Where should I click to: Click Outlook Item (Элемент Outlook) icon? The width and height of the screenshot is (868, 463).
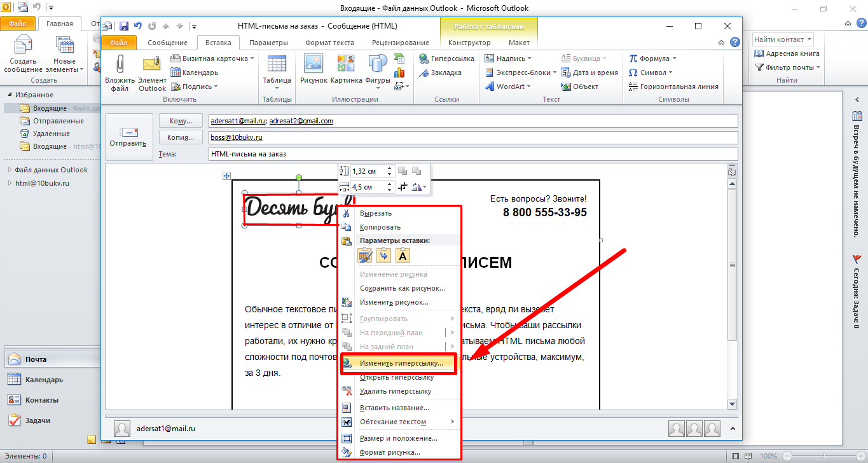pos(152,73)
